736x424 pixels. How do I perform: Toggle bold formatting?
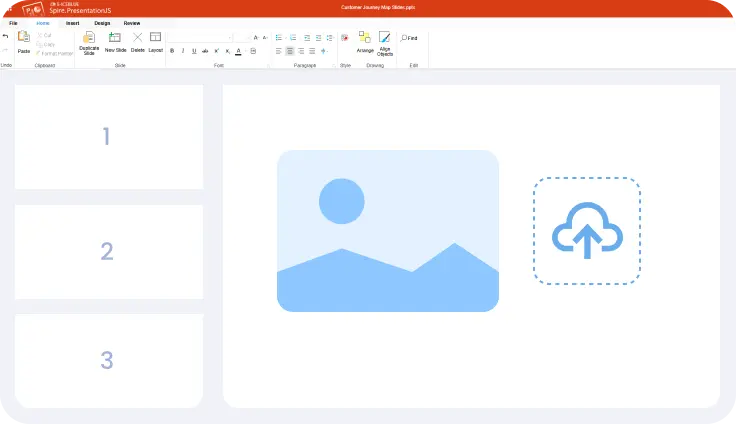(171, 50)
